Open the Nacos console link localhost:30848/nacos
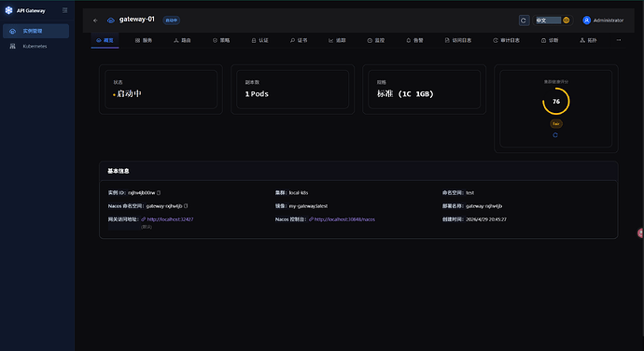 point(344,219)
